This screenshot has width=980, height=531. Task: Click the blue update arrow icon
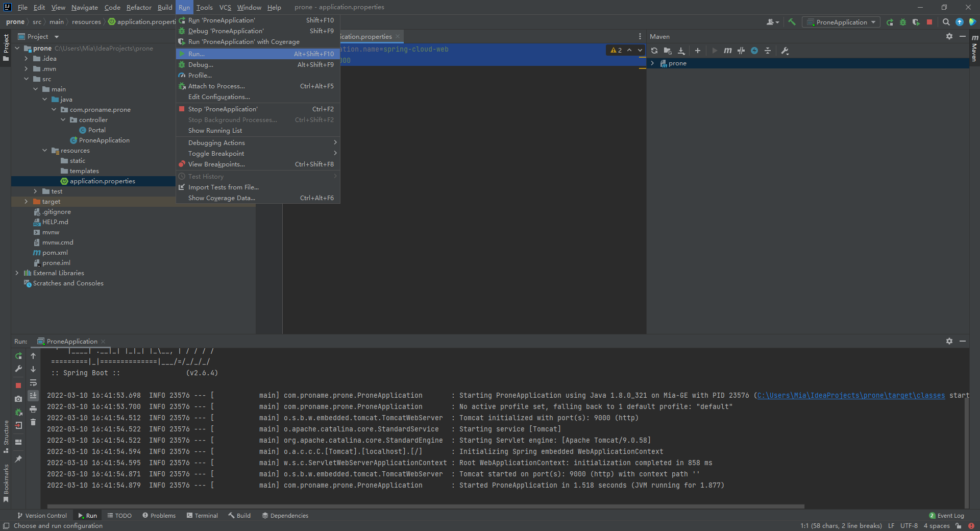(960, 22)
